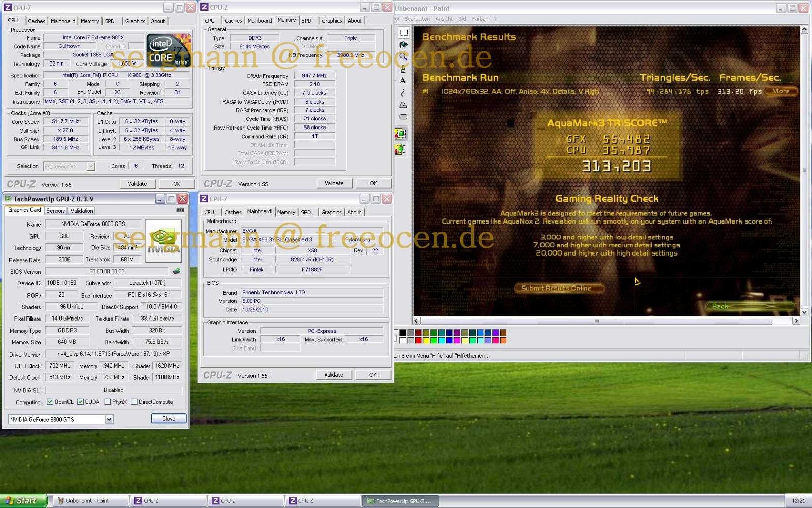This screenshot has height=508, width=812.
Task: Pick the bright red color swatch in Paint
Action: point(418,340)
